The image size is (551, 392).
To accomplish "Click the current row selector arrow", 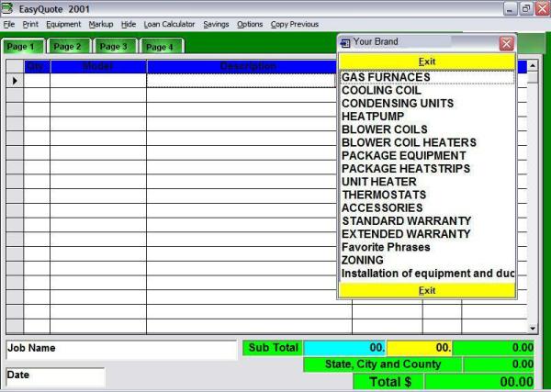I will [15, 81].
